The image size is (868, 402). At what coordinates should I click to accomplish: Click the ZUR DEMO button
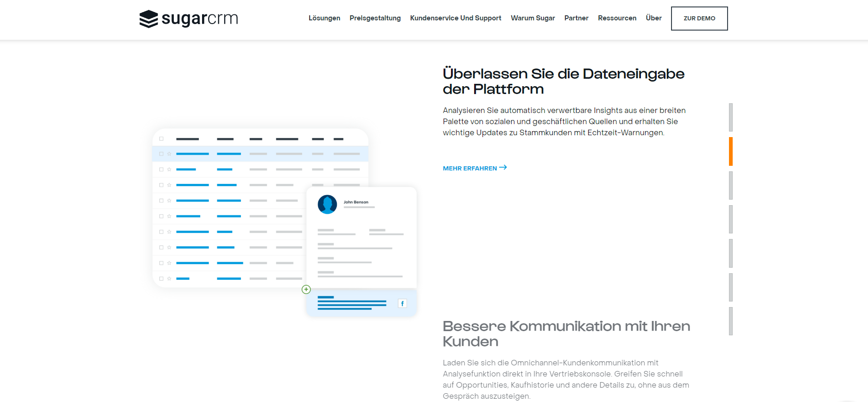point(699,19)
